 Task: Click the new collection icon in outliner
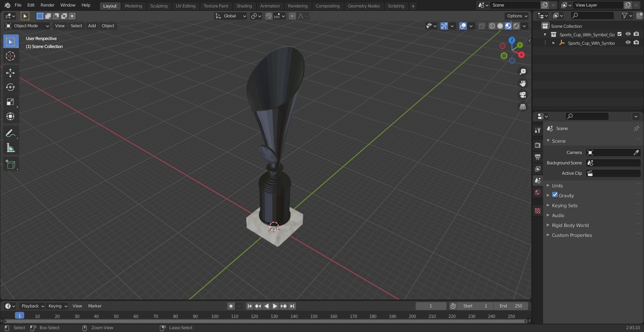[639, 16]
